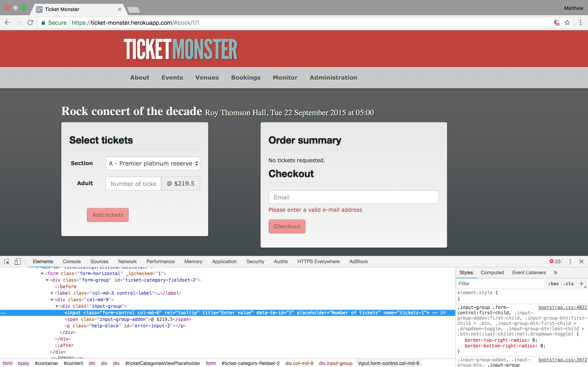Toggle the .cls class editor
588x367 pixels.
pos(569,283)
